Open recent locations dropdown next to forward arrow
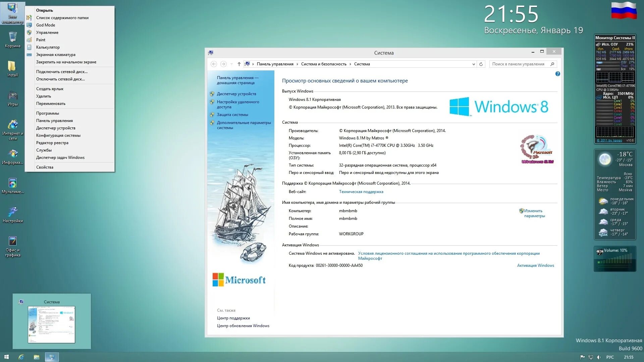Image resolution: width=644 pixels, height=362 pixels. point(231,64)
